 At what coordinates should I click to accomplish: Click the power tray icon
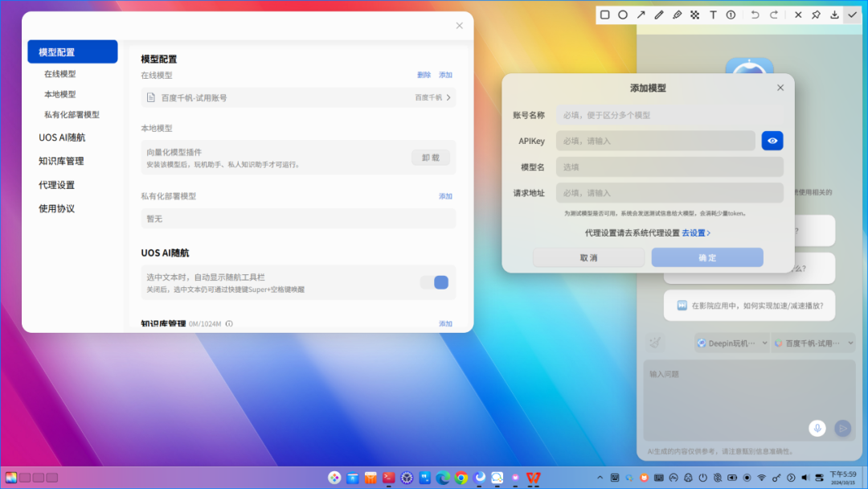tap(703, 478)
